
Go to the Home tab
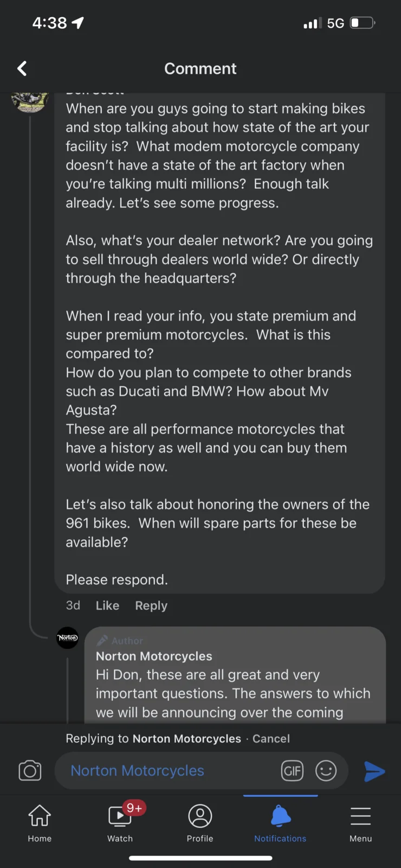pos(40,822)
